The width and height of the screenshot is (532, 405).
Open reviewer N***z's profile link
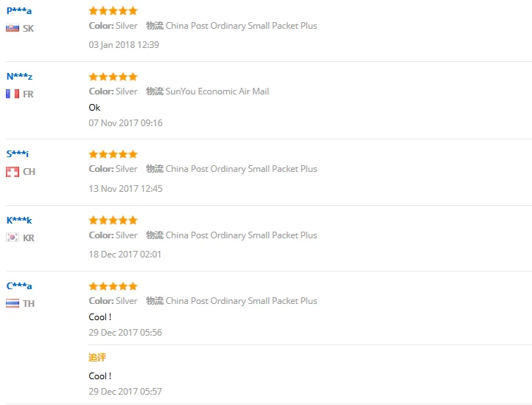tap(19, 77)
